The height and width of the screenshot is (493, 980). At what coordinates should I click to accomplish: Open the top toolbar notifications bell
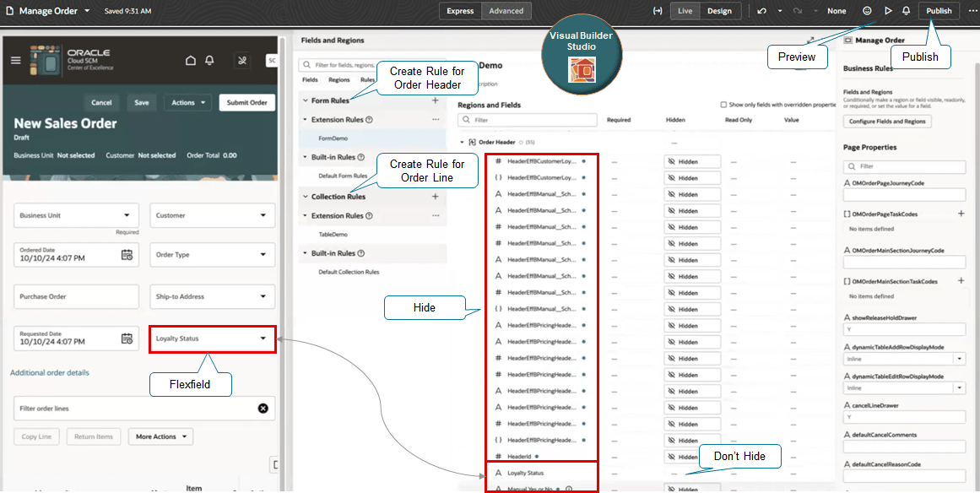click(907, 11)
